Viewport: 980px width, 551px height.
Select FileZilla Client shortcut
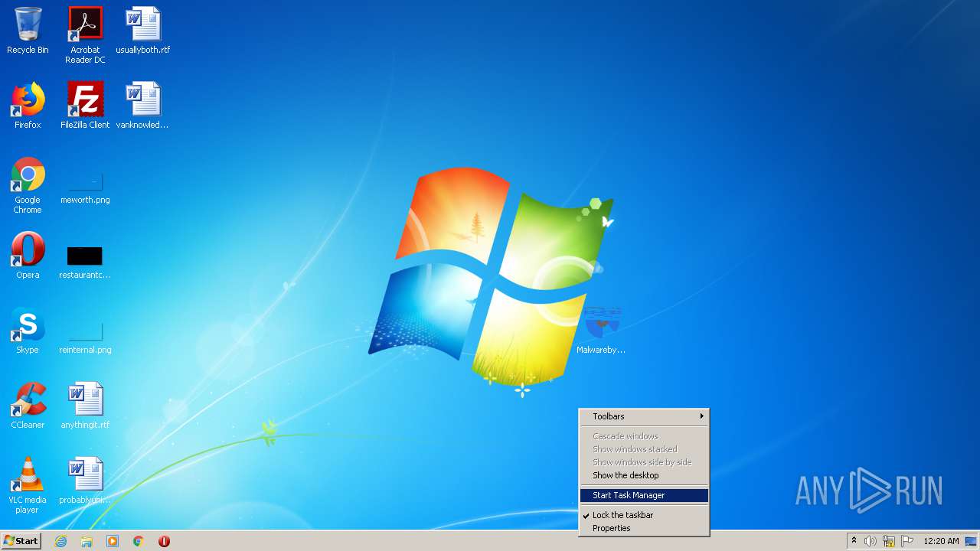tap(85, 106)
